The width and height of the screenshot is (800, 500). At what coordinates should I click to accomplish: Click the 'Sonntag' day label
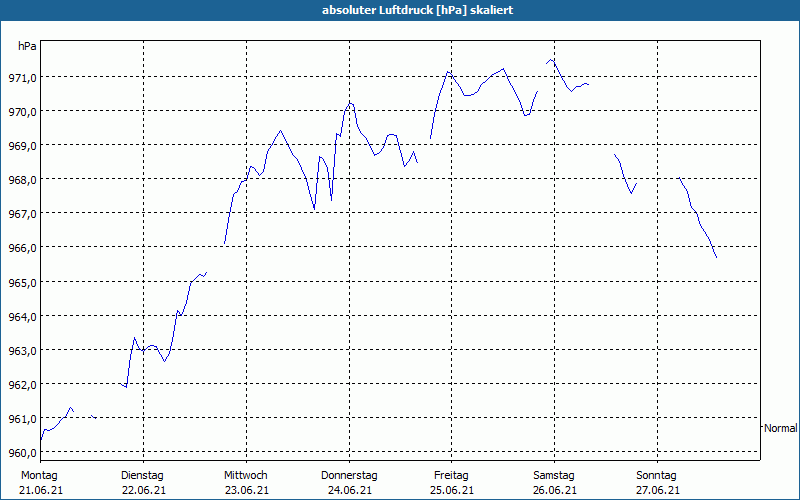(656, 476)
